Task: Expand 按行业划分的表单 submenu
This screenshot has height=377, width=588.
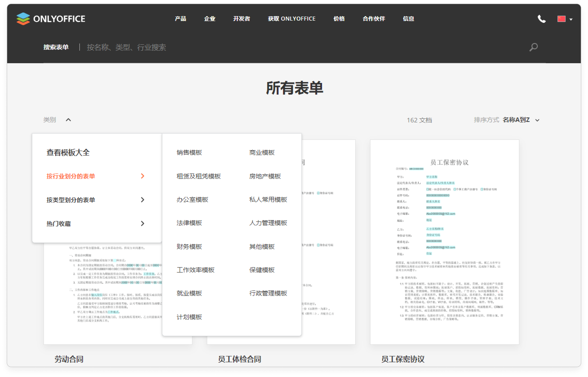Action: pyautogui.click(x=96, y=176)
